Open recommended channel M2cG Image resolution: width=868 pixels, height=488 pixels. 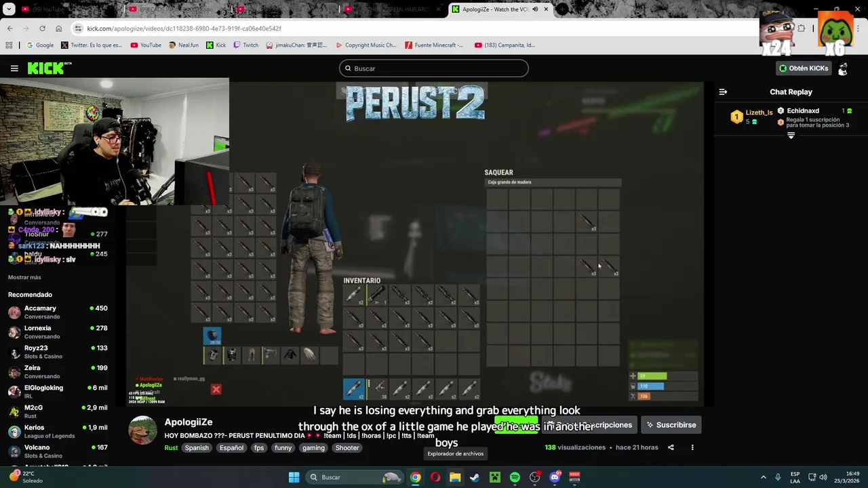[57, 411]
